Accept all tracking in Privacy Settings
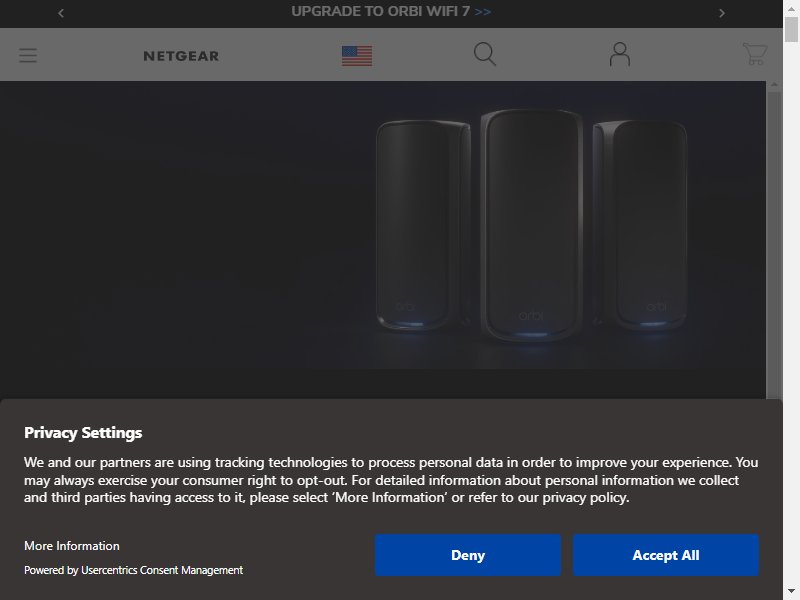This screenshot has width=800, height=600. tap(666, 555)
